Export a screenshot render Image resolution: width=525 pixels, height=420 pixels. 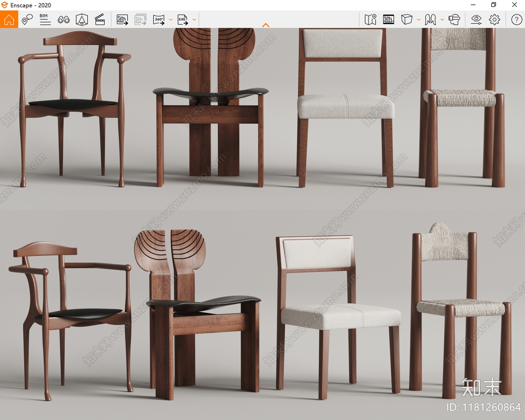point(122,20)
